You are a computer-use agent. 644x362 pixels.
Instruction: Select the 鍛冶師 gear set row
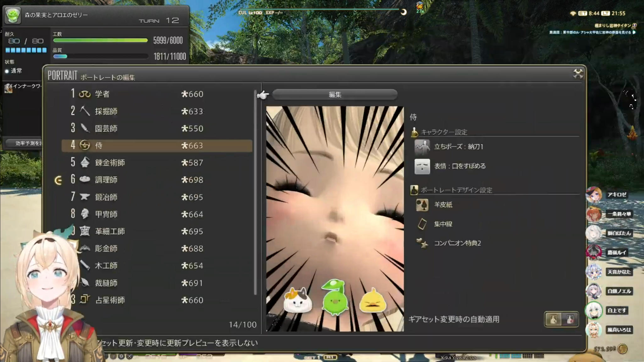click(x=157, y=197)
